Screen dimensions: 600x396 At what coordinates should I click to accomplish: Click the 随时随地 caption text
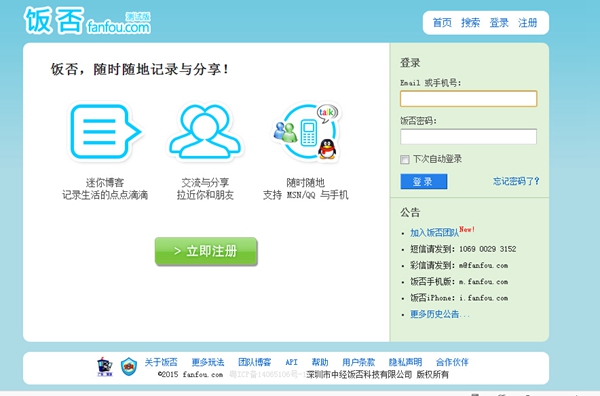coord(305,183)
